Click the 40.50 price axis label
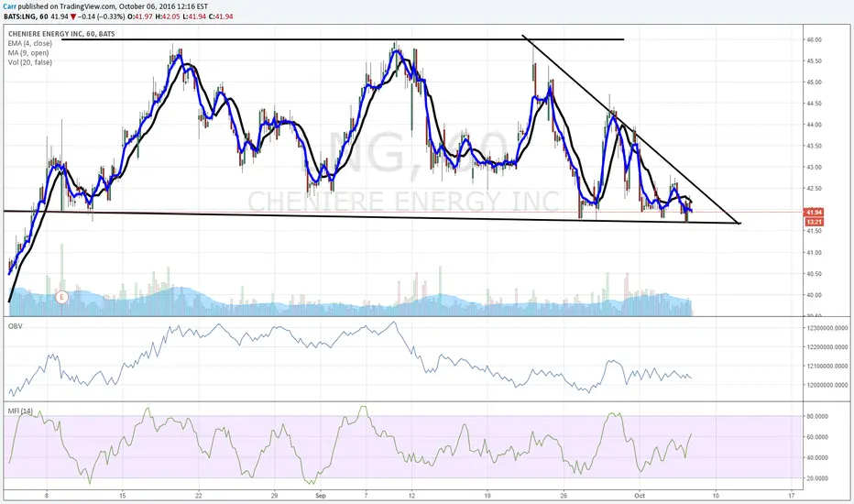Image resolution: width=854 pixels, height=504 pixels. (x=815, y=274)
